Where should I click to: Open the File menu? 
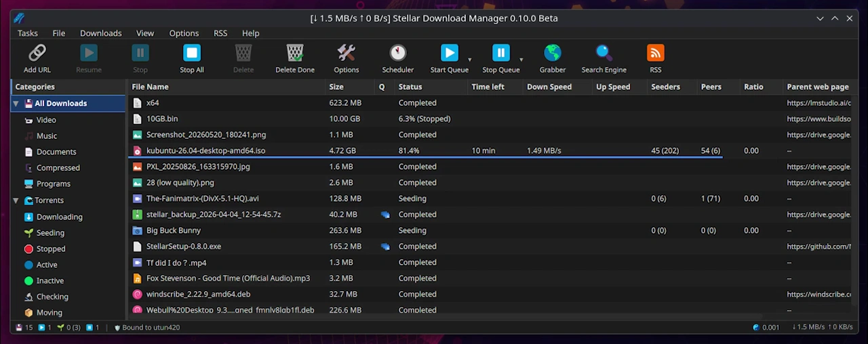pyautogui.click(x=59, y=33)
